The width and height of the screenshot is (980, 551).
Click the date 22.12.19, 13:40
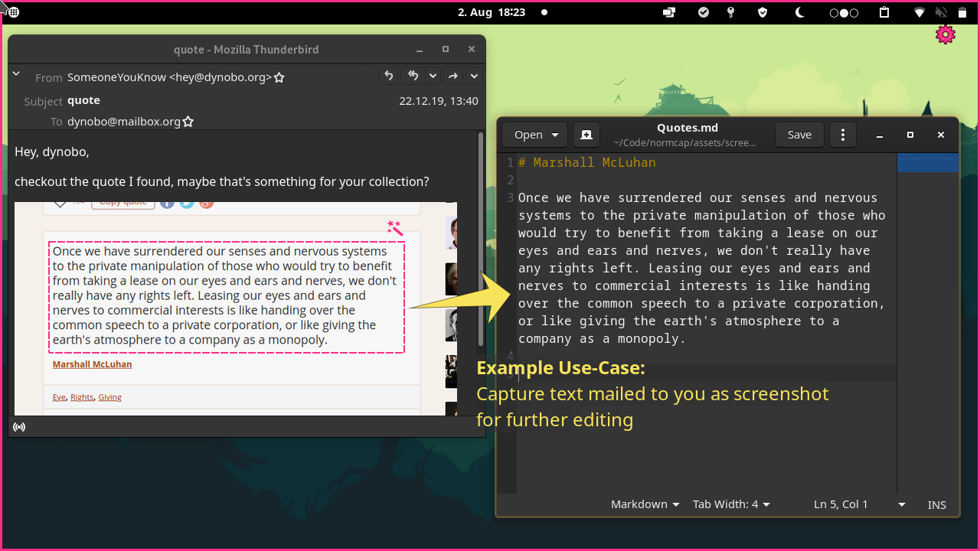[x=439, y=101]
